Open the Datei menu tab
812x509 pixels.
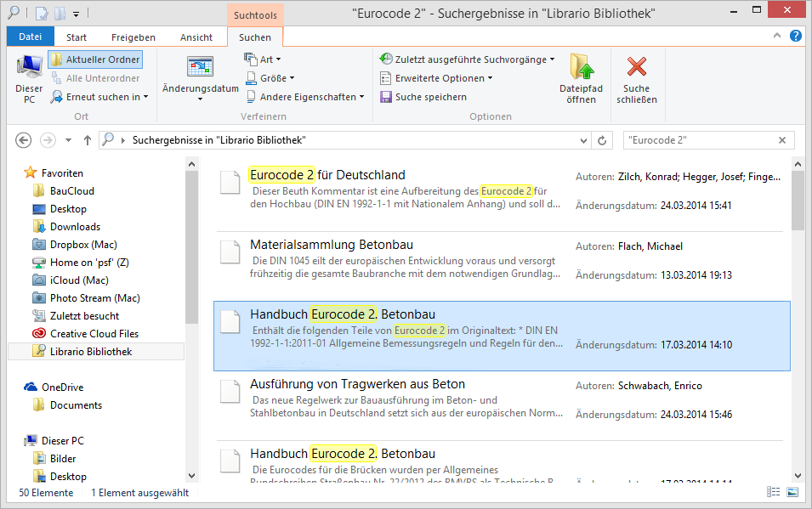[x=30, y=37]
